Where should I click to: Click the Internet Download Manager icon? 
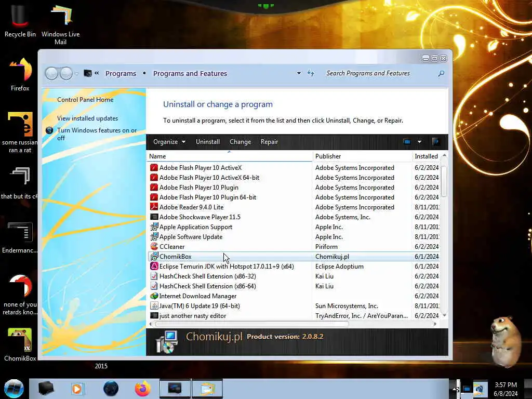click(154, 296)
